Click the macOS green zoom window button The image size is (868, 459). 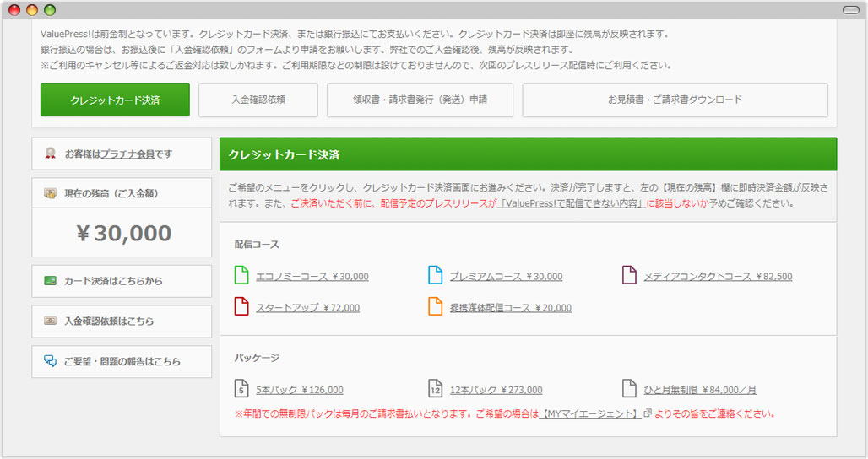(50, 10)
